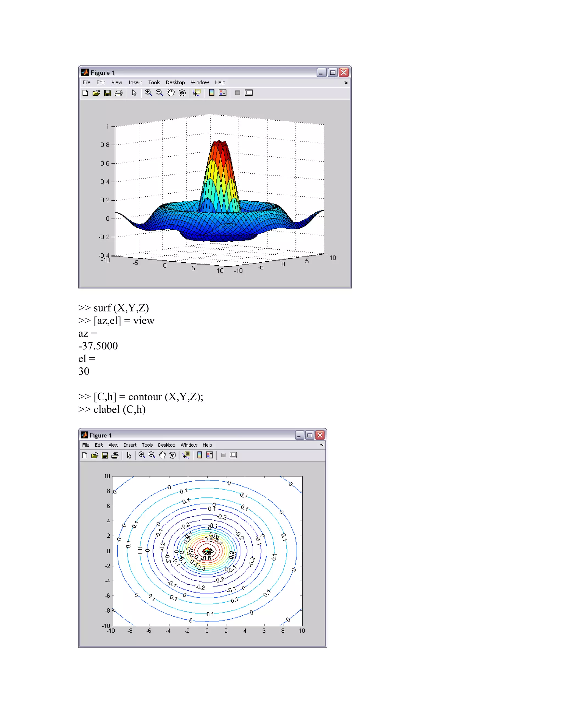
Task: Click dock arrow in contour figure menu bar
Action: click(322, 445)
